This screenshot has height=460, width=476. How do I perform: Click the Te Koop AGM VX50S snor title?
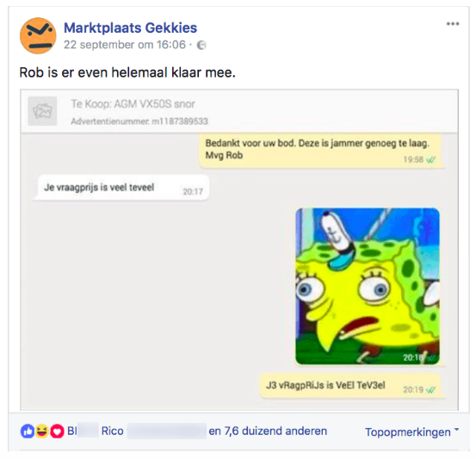[x=133, y=104]
